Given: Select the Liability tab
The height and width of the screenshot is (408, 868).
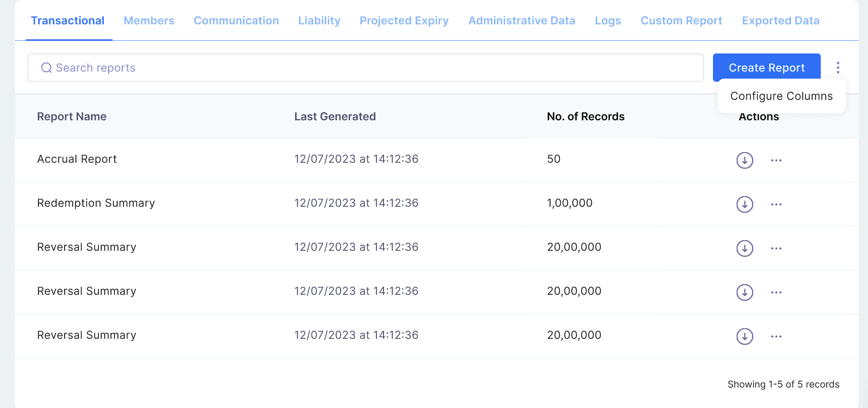Looking at the screenshot, I should tap(319, 20).
